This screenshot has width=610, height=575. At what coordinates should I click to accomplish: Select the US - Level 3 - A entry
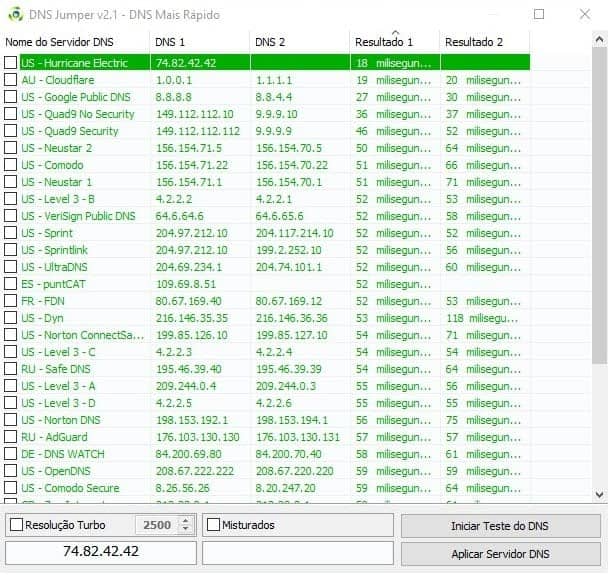[58, 386]
